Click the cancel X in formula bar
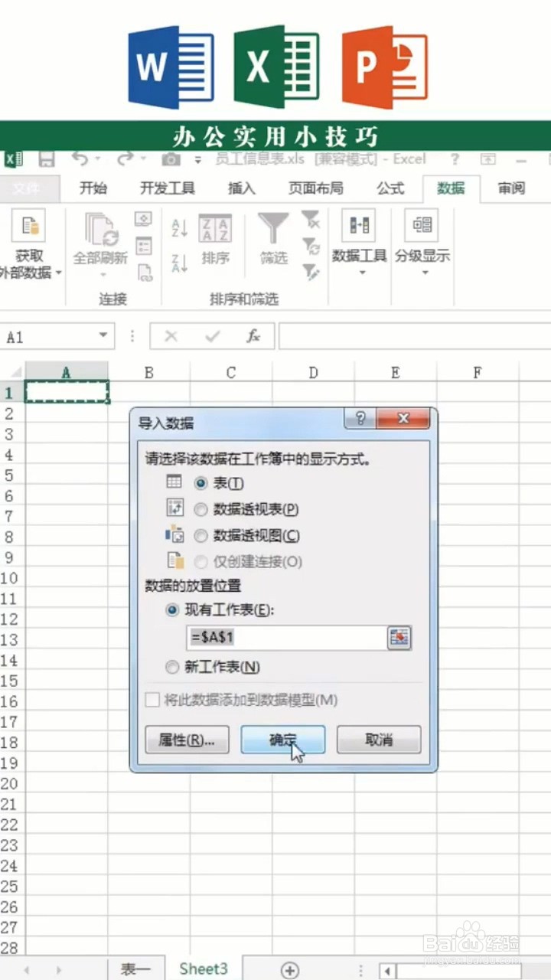The image size is (551, 980). coord(171,336)
